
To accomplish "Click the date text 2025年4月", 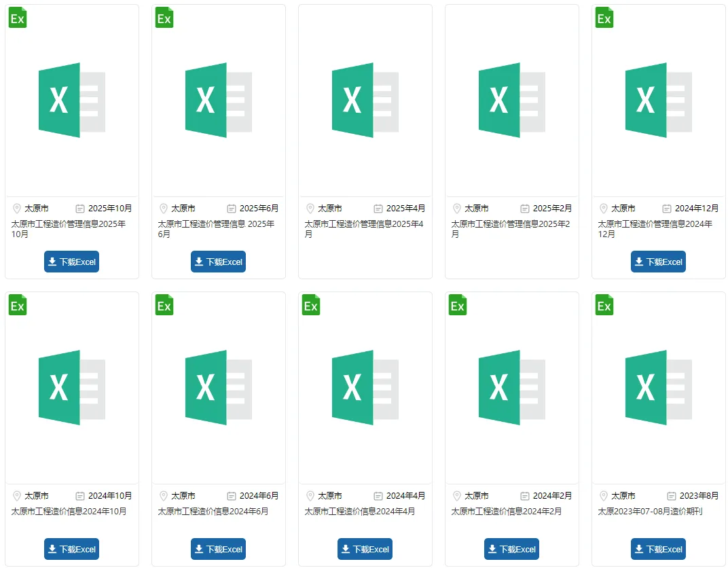I will click(406, 209).
